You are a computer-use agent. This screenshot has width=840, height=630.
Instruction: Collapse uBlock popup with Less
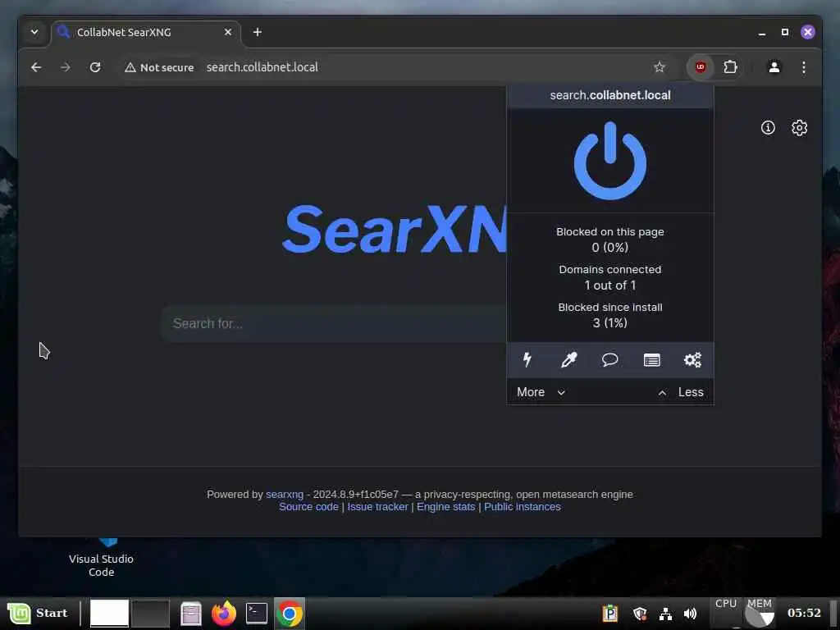coord(681,392)
